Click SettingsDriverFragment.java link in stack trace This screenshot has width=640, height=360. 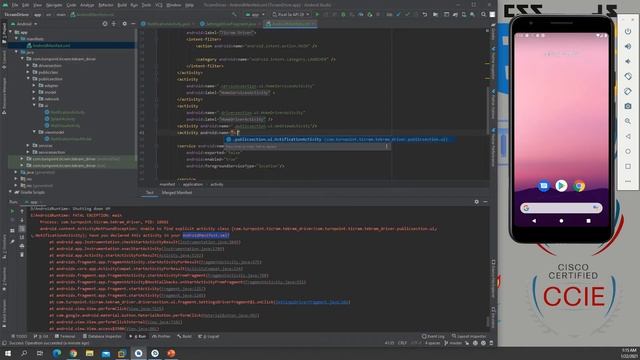point(313,302)
